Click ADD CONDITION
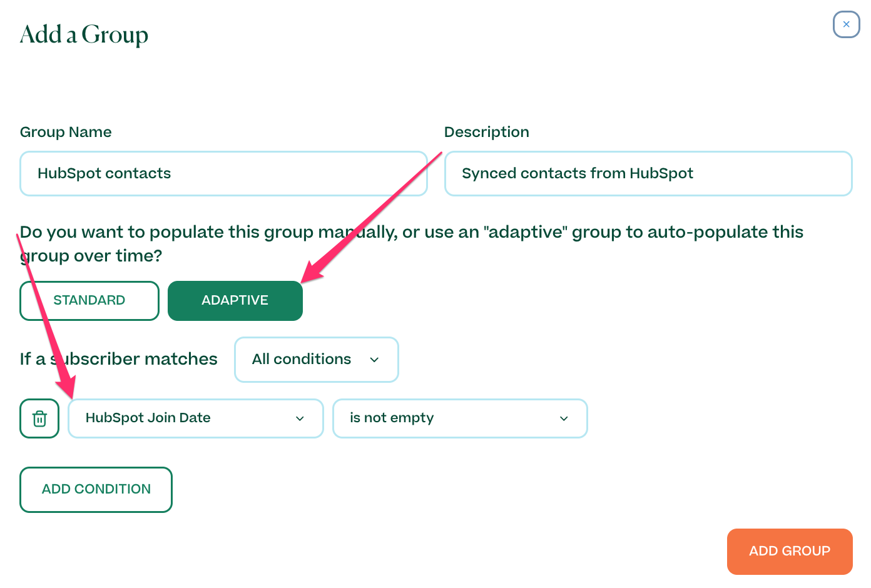This screenshot has height=588, width=871. coord(96,489)
